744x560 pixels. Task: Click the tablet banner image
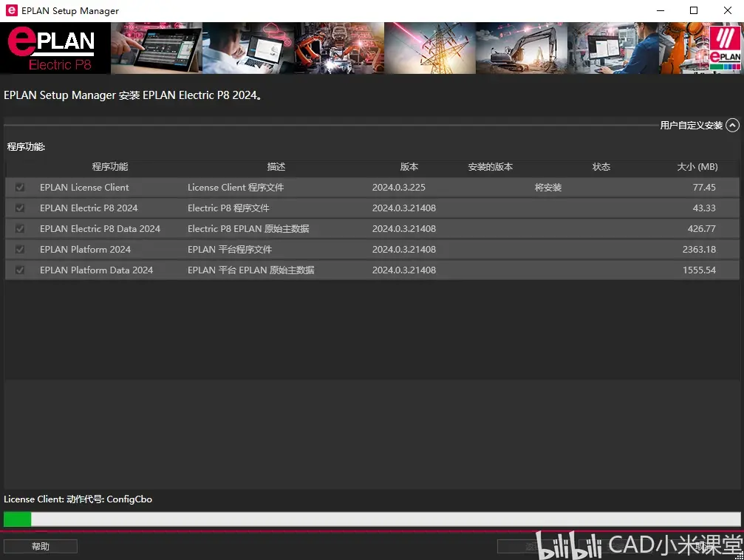[x=157, y=48]
